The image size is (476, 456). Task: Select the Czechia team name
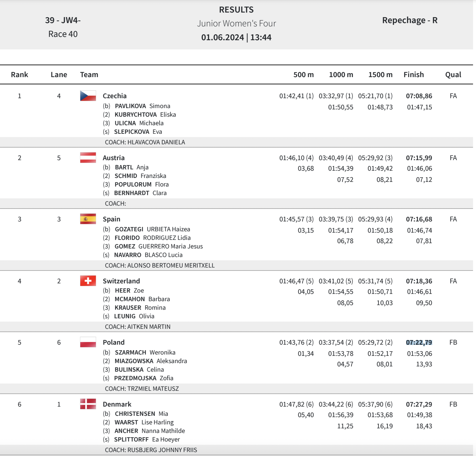[x=115, y=96]
